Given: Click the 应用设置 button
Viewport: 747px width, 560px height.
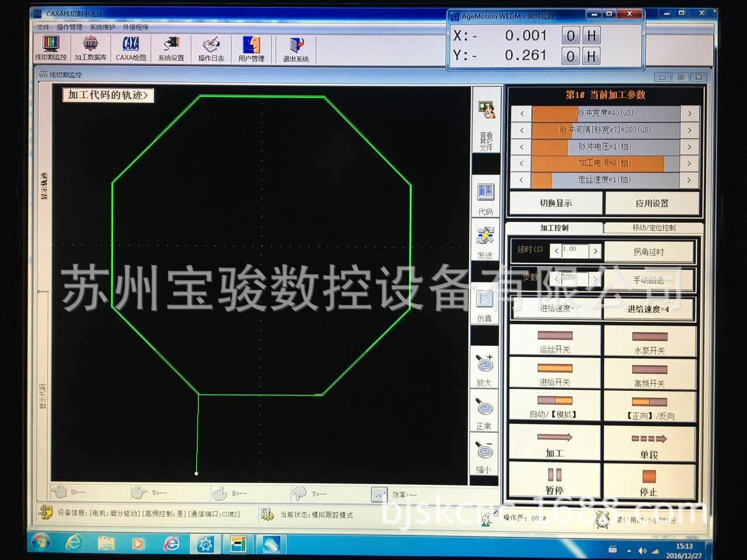Looking at the screenshot, I should click(652, 204).
